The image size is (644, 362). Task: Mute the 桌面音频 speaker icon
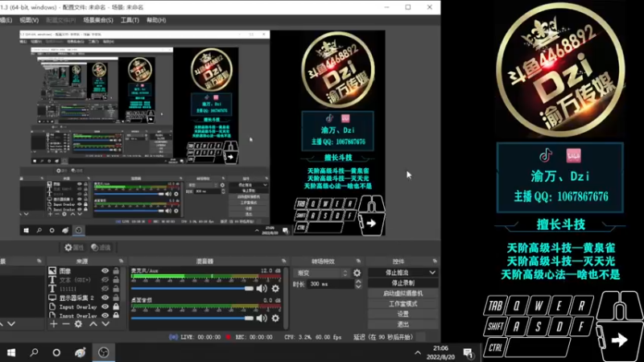(x=262, y=318)
